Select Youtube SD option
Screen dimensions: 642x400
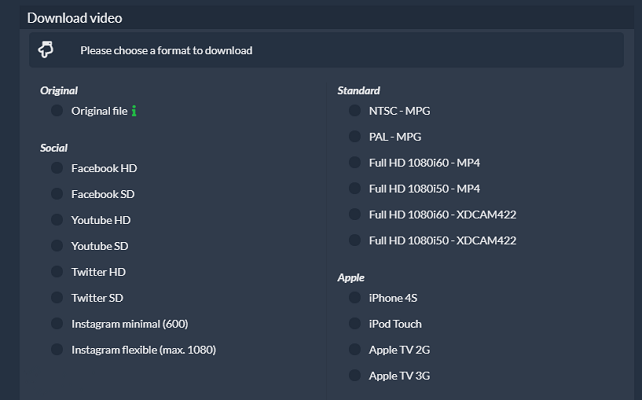57,246
